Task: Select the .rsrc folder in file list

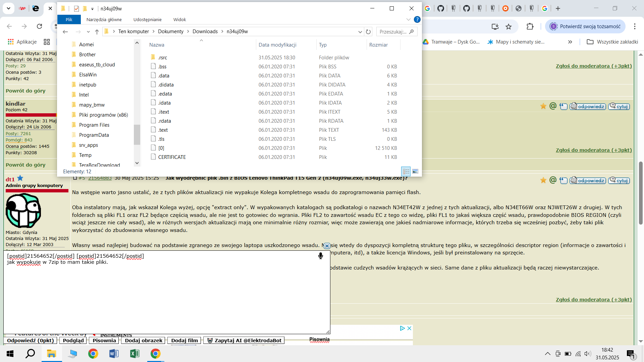Action: [x=163, y=58]
